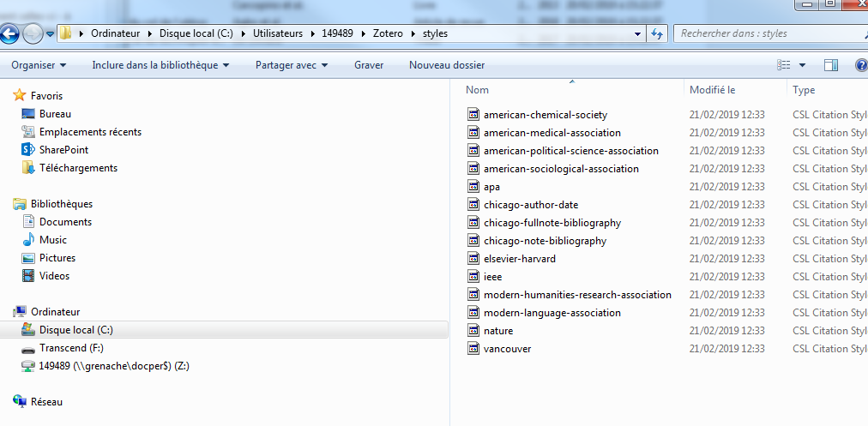Click elsevier-harvard file icon

pos(473,258)
